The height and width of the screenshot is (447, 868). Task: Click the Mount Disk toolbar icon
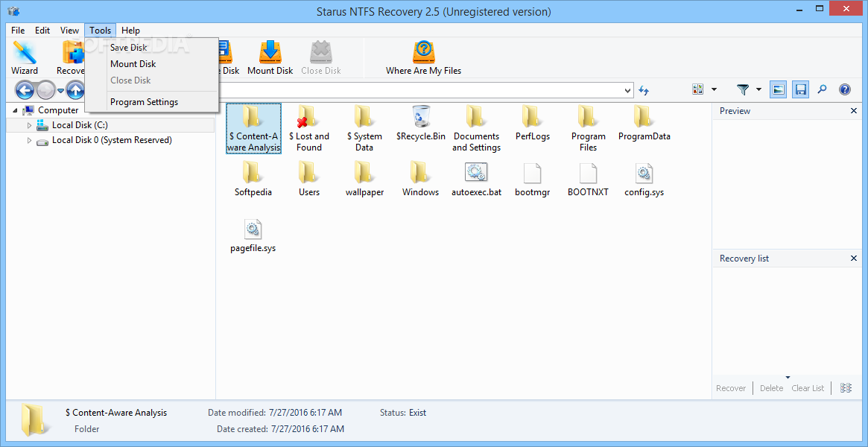(x=270, y=57)
